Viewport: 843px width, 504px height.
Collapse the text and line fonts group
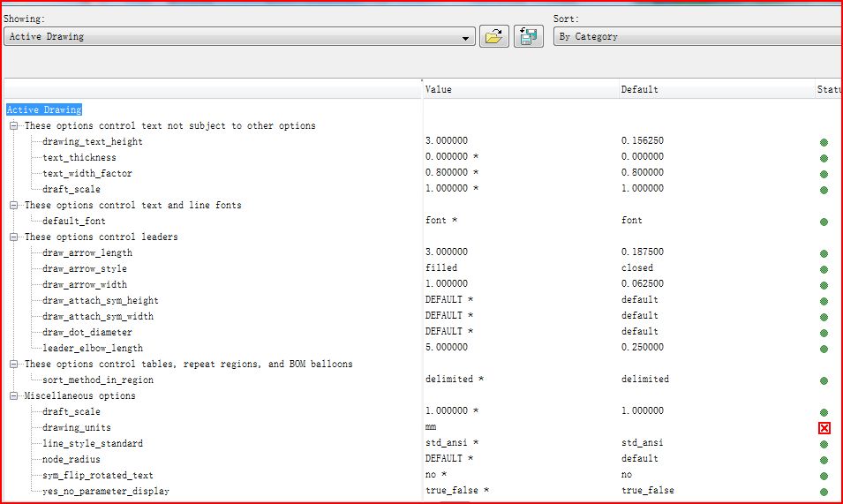click(x=14, y=206)
